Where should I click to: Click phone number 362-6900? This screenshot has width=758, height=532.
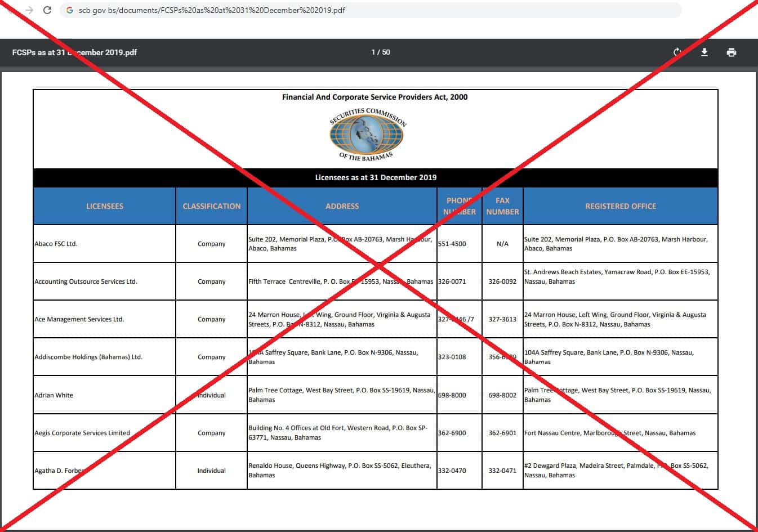click(452, 433)
